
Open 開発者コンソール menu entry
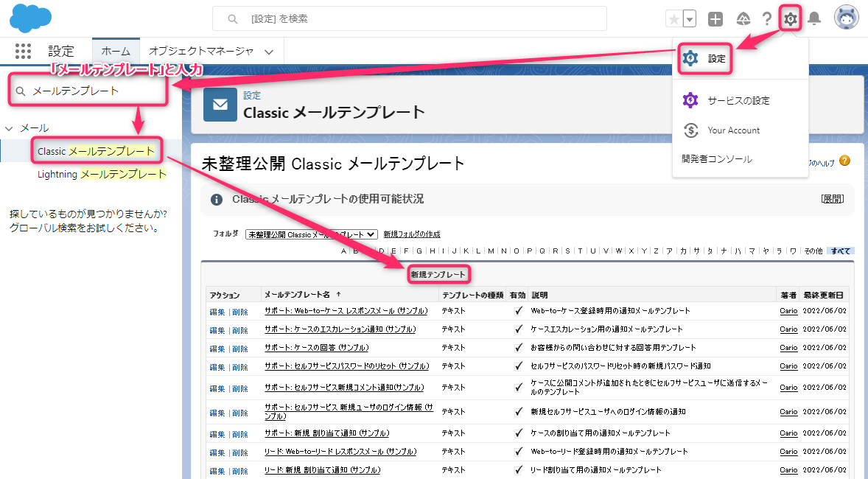point(717,159)
